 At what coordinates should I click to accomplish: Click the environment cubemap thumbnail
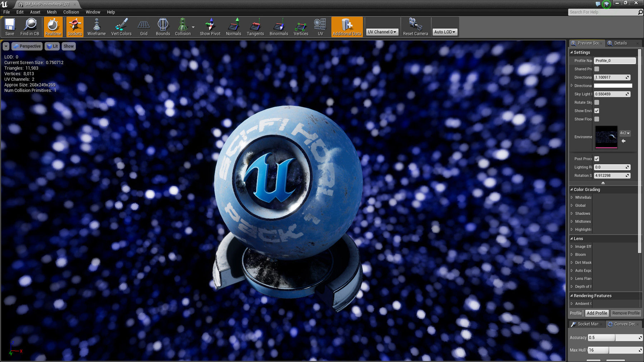coord(606,137)
